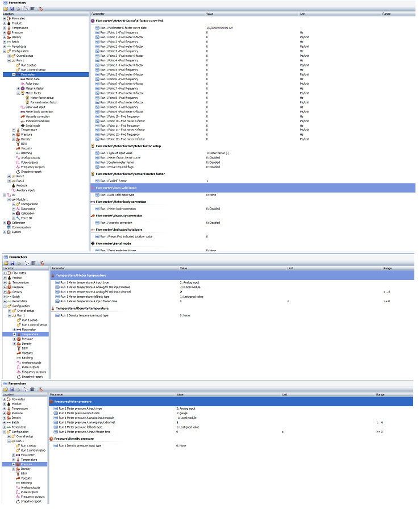Select Viscosity in bottom window tree
Image resolution: width=420 pixels, height=517 pixels.
coord(26,478)
